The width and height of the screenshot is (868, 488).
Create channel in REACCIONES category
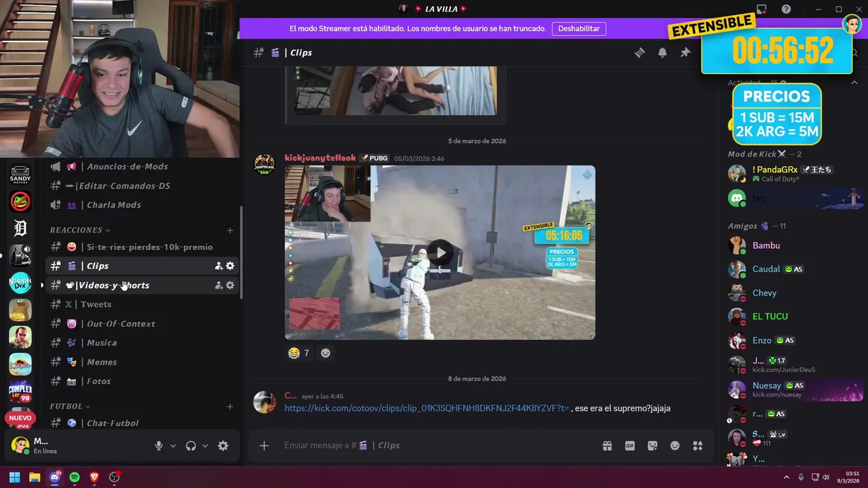(x=230, y=230)
